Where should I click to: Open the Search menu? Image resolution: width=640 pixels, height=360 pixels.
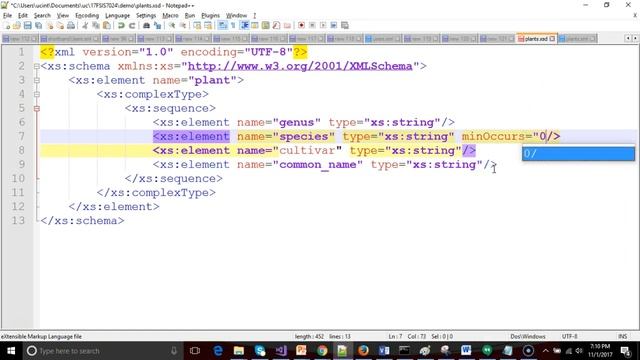pyautogui.click(x=42, y=16)
